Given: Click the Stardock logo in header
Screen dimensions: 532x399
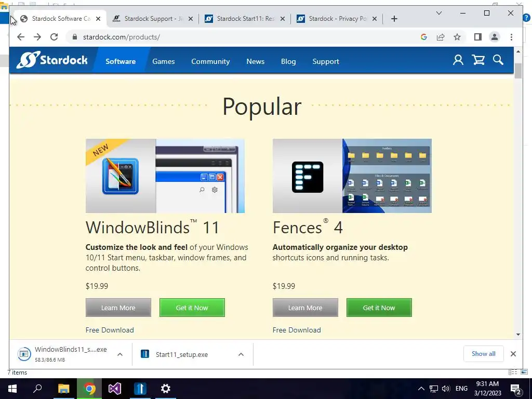Looking at the screenshot, I should (52, 60).
